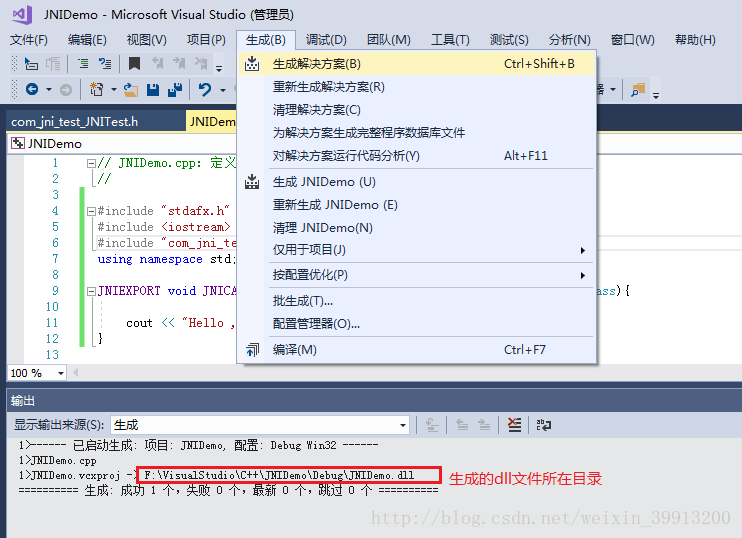Click the clear all output icon
The width and height of the screenshot is (742, 538).
514,425
